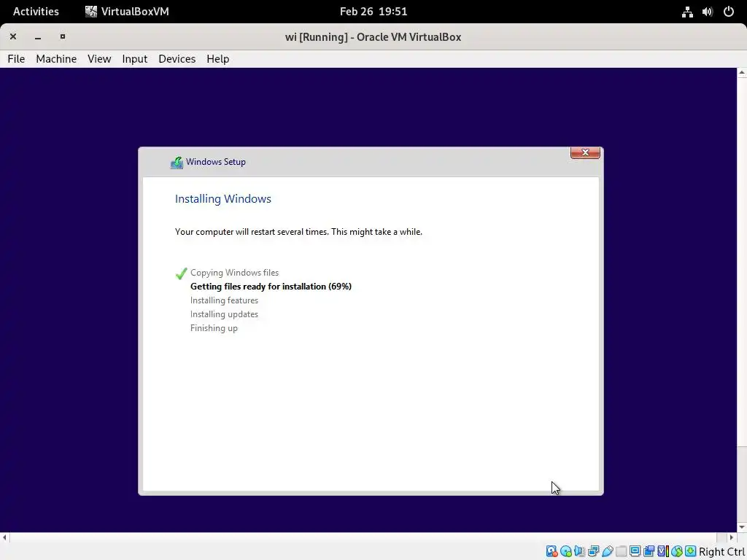Click the USB devices status icon
Screen dimensions: 747x560
[x=607, y=551]
